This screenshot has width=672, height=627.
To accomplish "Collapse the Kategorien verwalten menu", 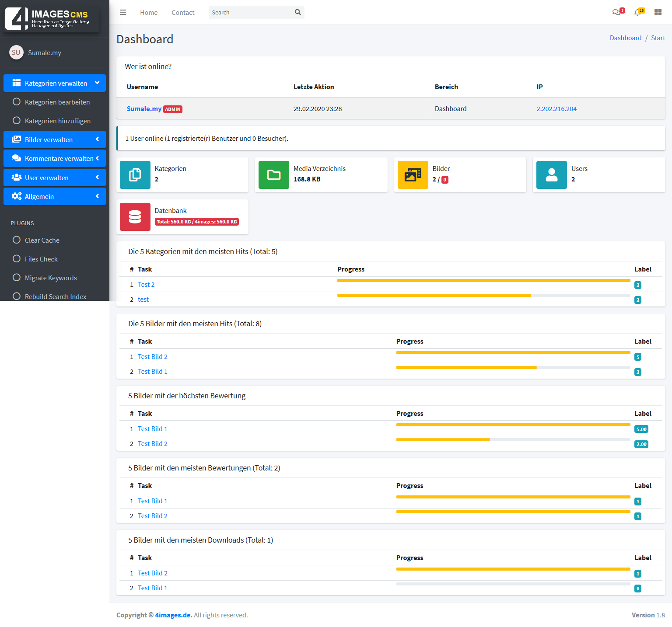I will 55,83.
